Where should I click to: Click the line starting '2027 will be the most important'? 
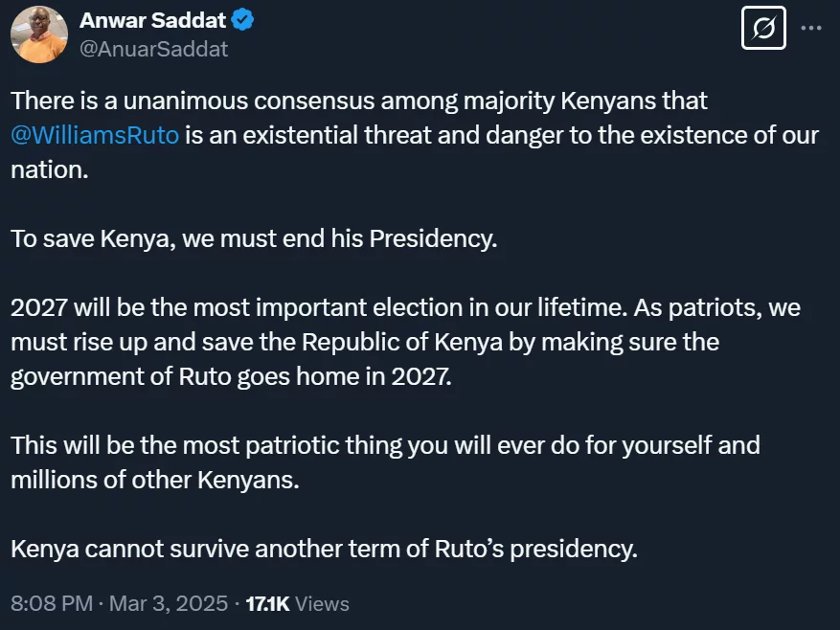[x=405, y=308]
